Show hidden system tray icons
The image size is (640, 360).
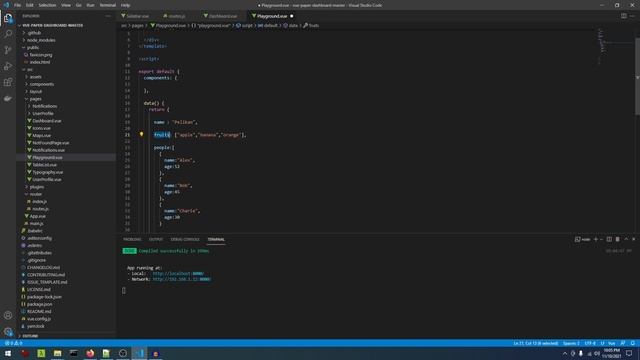(x=565, y=353)
